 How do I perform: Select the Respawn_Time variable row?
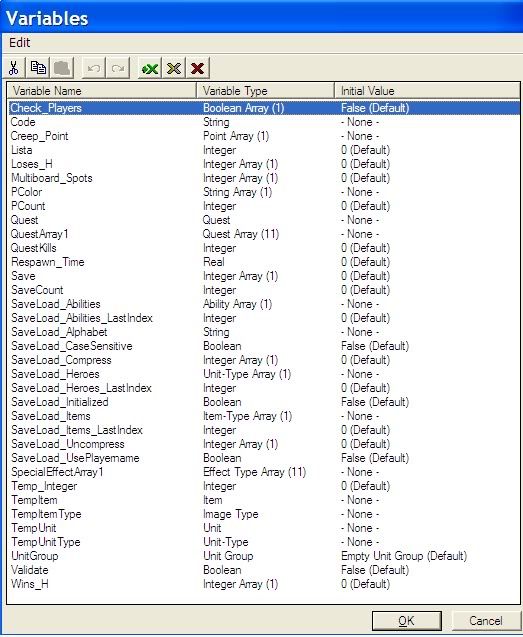pos(264,262)
